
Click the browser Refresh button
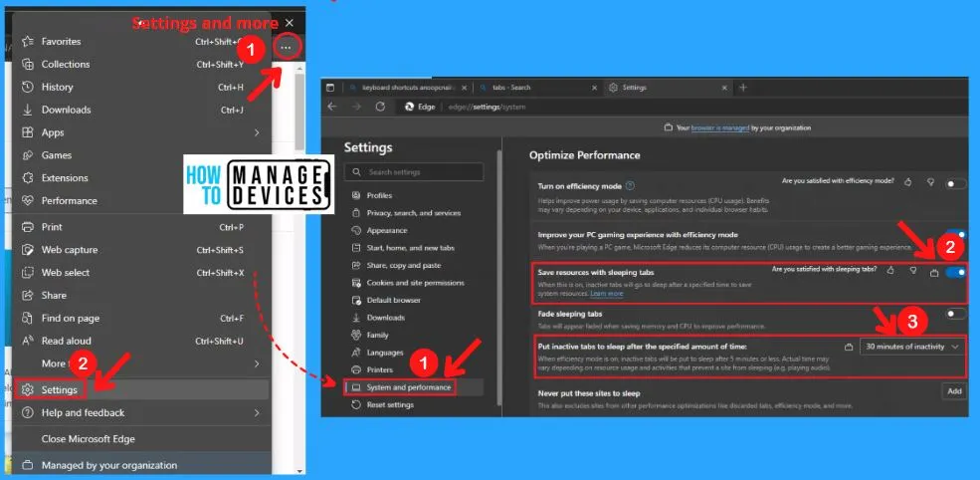(380, 107)
